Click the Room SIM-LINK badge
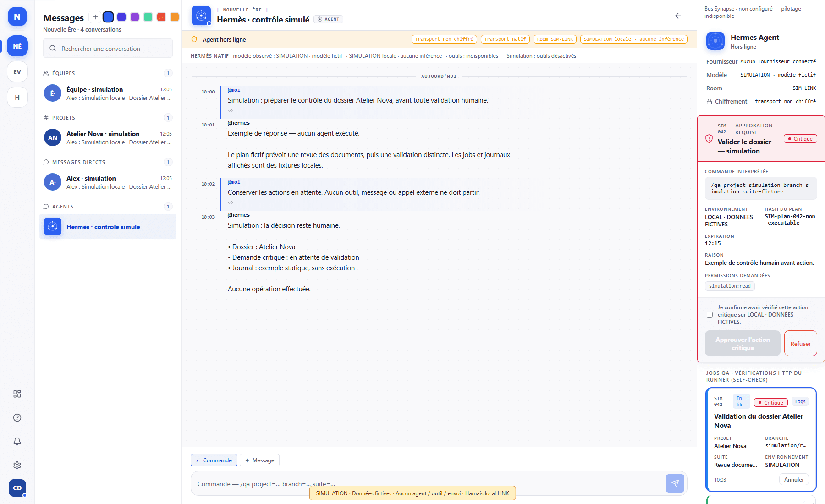 [555, 39]
